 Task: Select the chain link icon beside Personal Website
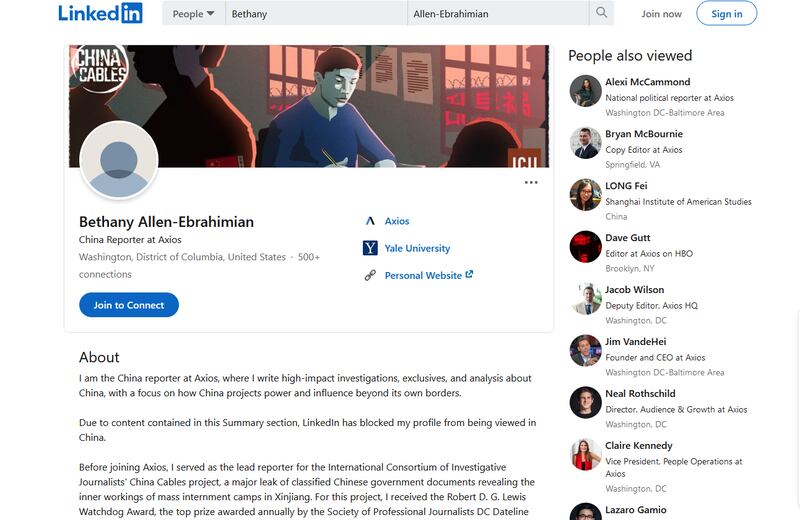(370, 276)
